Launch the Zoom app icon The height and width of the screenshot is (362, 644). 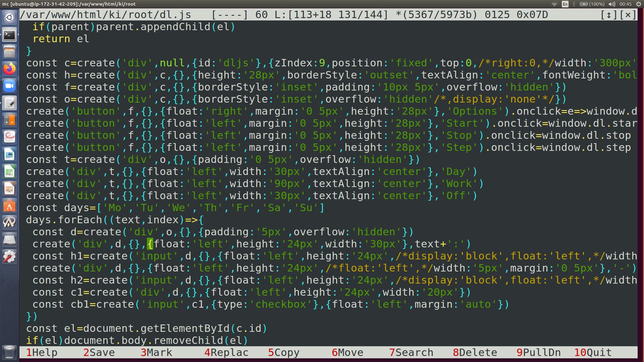[x=9, y=86]
